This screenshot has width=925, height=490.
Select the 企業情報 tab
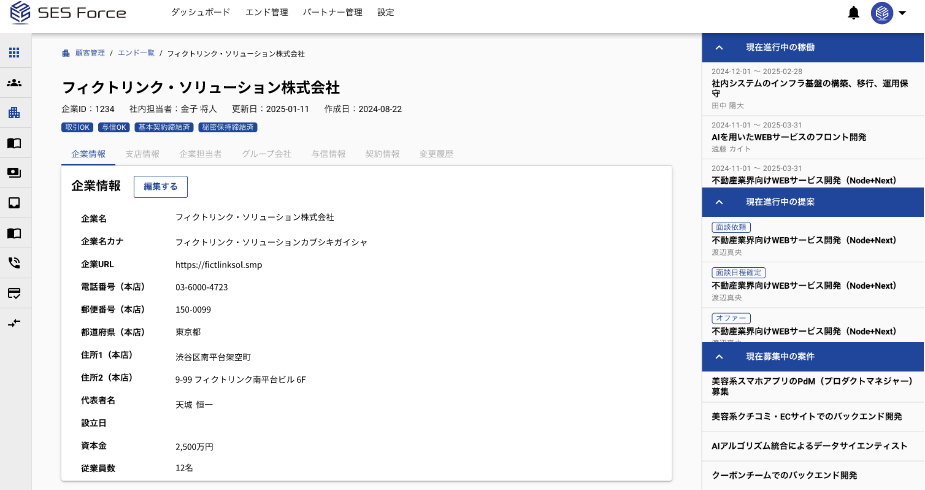pyautogui.click(x=88, y=154)
